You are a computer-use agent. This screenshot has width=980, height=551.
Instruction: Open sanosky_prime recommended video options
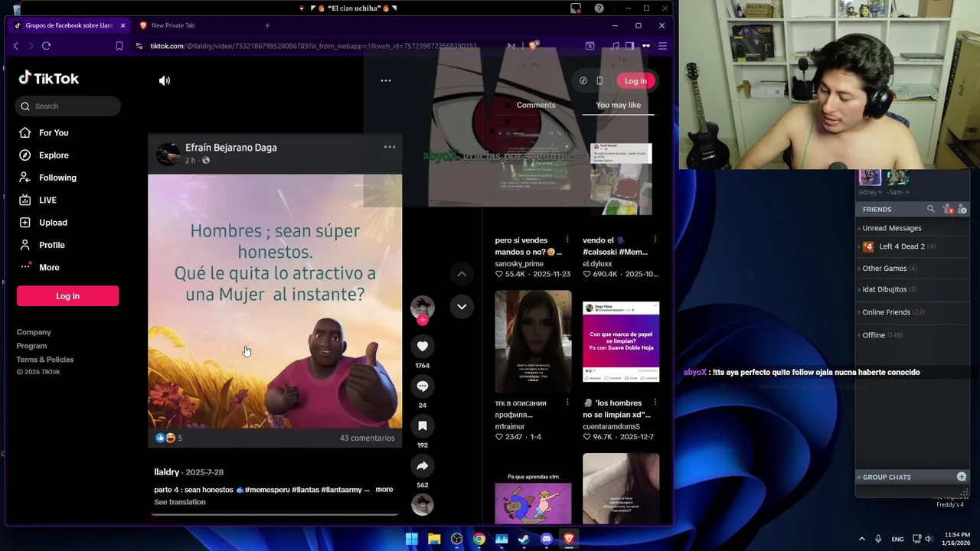[567, 240]
